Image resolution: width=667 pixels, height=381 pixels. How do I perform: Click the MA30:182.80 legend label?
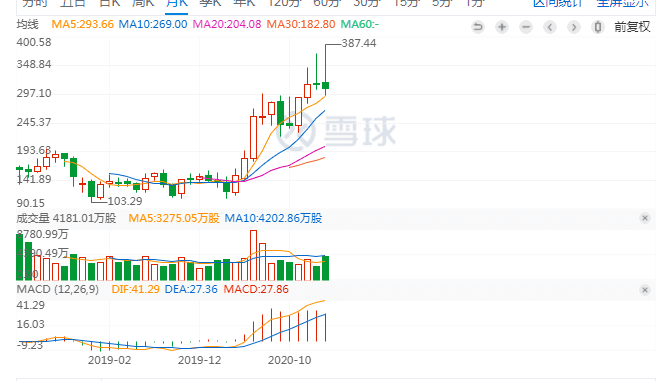point(301,24)
